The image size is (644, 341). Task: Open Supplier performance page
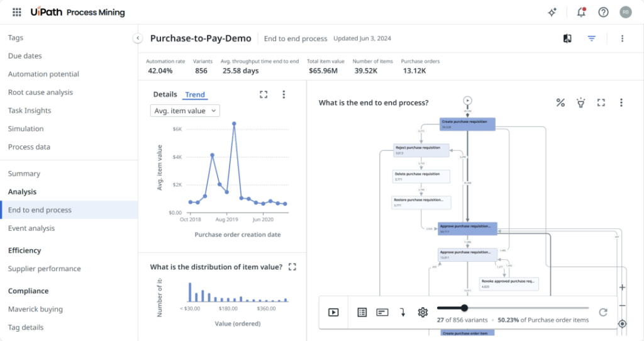click(x=44, y=269)
